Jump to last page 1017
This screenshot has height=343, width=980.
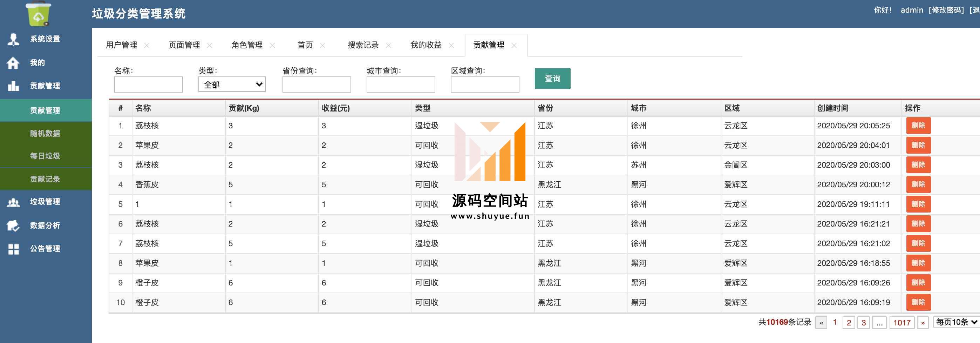click(902, 322)
